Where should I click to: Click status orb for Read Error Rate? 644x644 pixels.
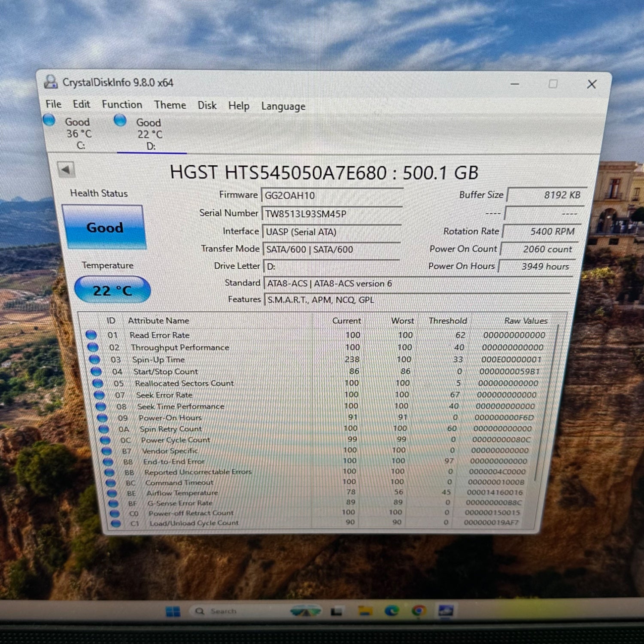point(91,335)
